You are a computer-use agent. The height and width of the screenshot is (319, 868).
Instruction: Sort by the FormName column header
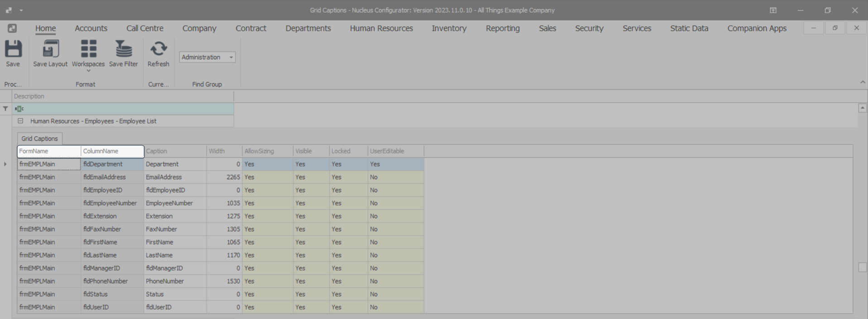pyautogui.click(x=49, y=151)
